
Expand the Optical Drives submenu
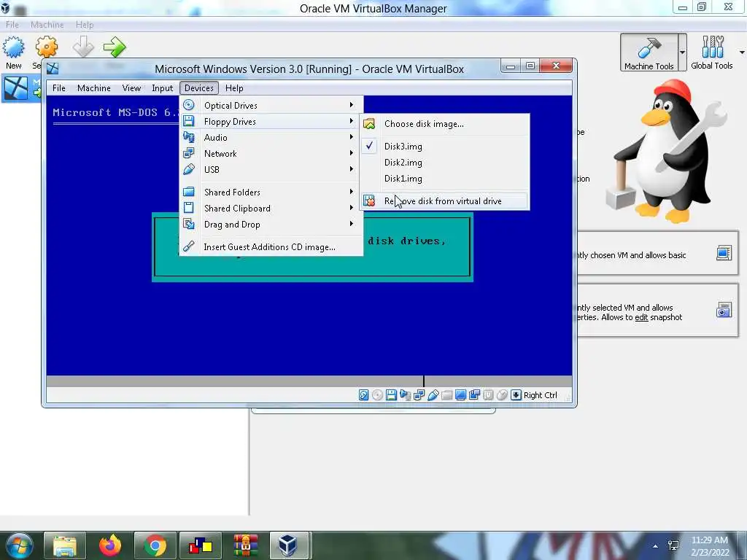[x=271, y=105]
